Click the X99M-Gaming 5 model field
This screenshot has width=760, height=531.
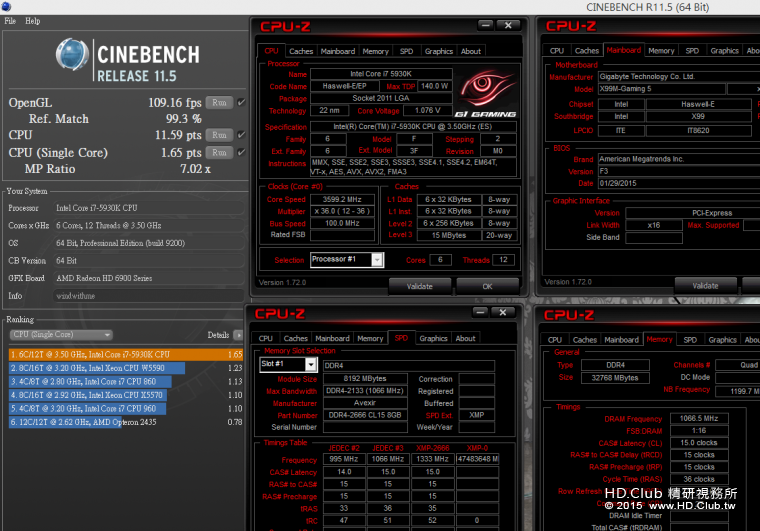(x=662, y=89)
